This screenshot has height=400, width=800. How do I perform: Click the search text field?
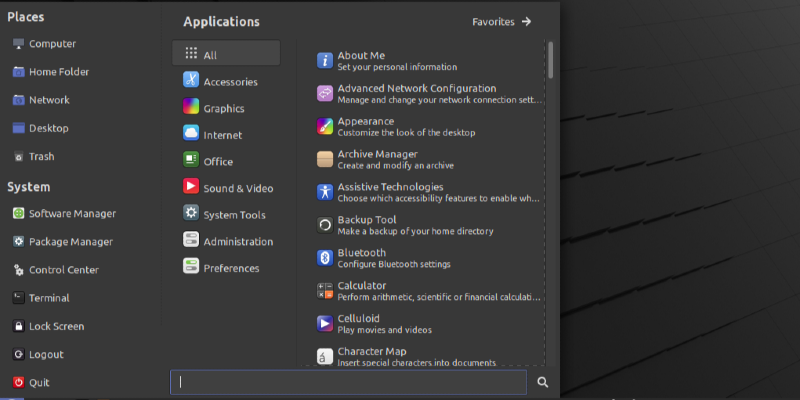[348, 382]
